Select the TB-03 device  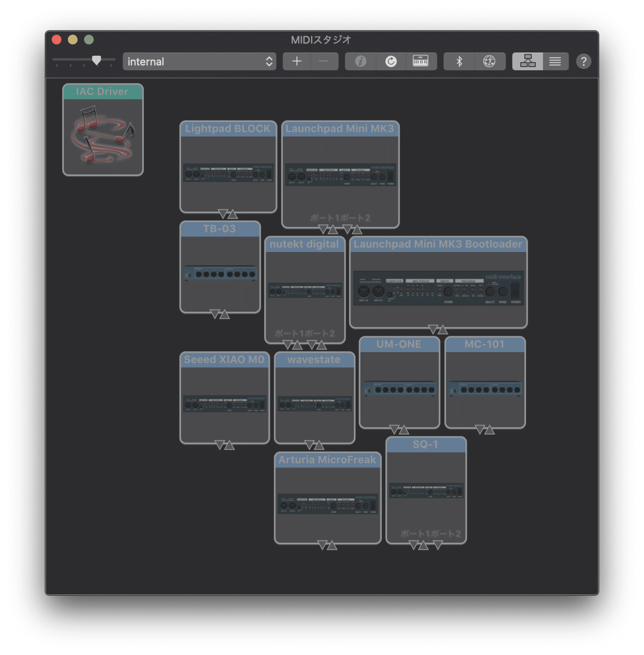tap(220, 267)
